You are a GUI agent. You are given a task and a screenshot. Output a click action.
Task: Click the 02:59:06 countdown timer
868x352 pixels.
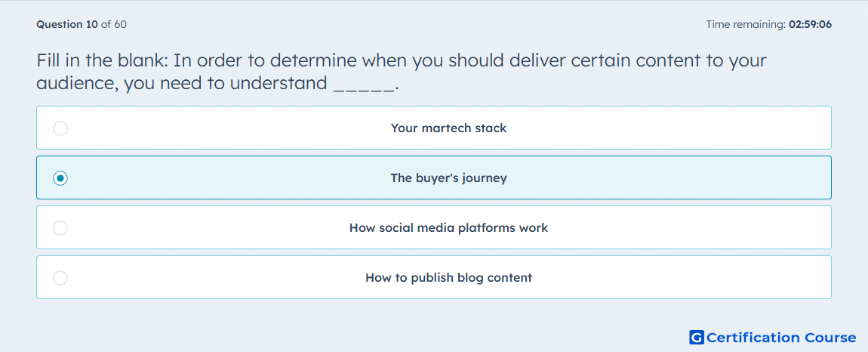point(810,24)
